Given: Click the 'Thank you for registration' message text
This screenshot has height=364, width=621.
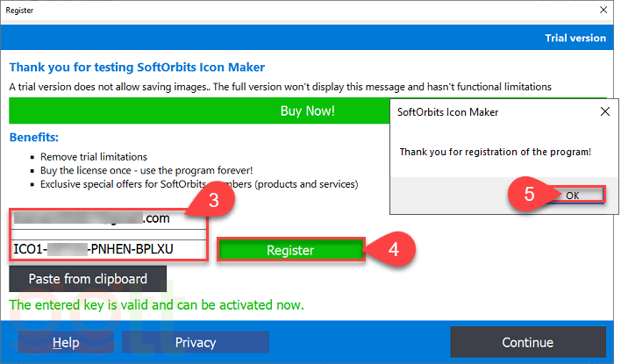Looking at the screenshot, I should (495, 152).
